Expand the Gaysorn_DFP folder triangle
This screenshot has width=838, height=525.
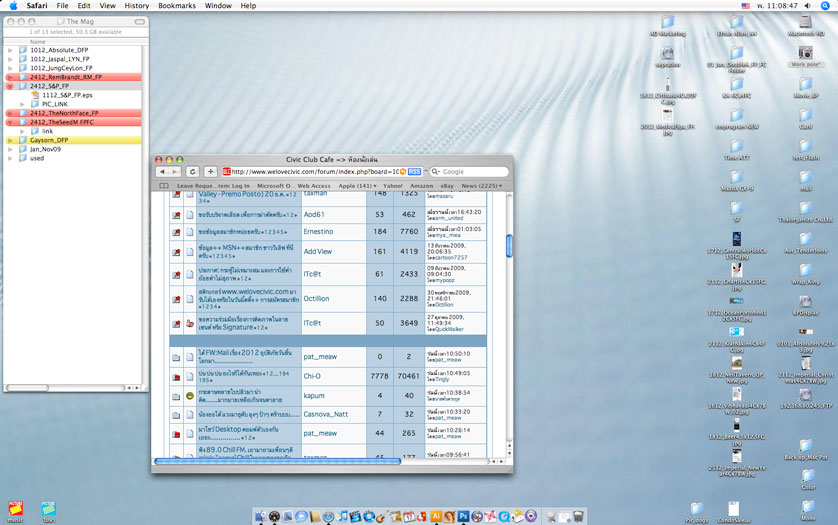pyautogui.click(x=10, y=140)
